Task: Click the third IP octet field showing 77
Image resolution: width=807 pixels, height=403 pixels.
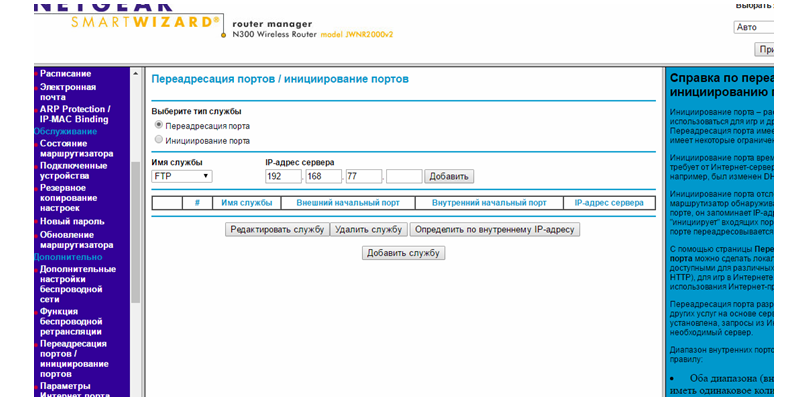Action: [x=364, y=177]
